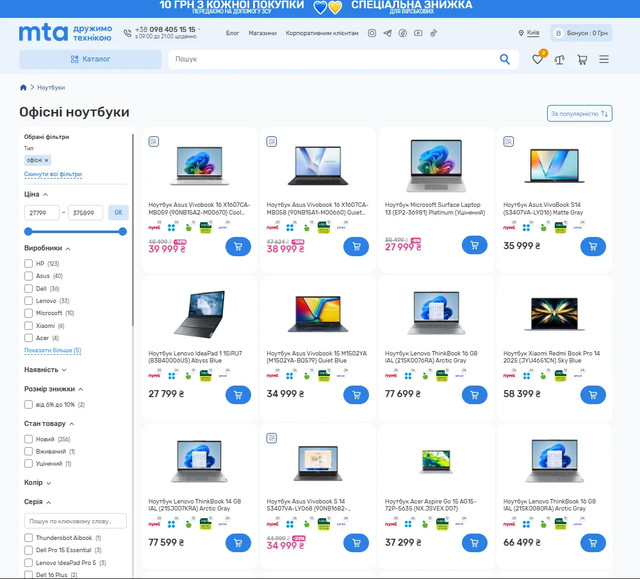Open Корпоративним клієнтам menu item
Image resolution: width=640 pixels, height=579 pixels.
[322, 33]
